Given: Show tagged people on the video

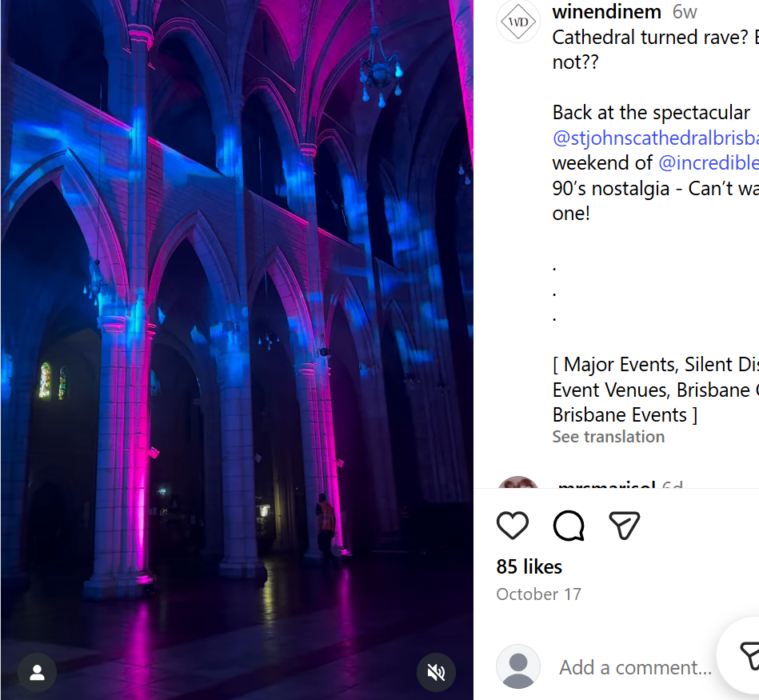Looking at the screenshot, I should pos(37,672).
